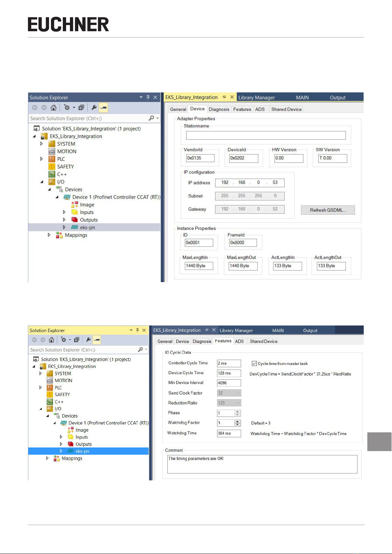This screenshot has width=392, height=554.
Task: Click red Outputs icon in upper screenshot tree
Action: point(75,220)
